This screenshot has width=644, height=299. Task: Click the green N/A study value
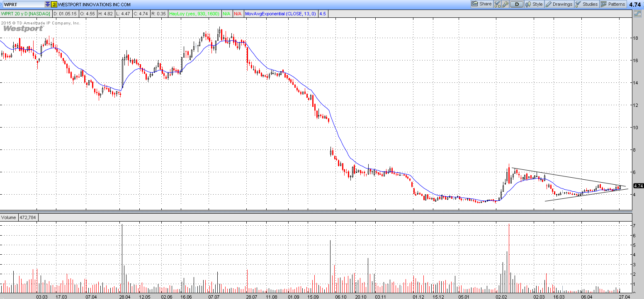point(226,14)
